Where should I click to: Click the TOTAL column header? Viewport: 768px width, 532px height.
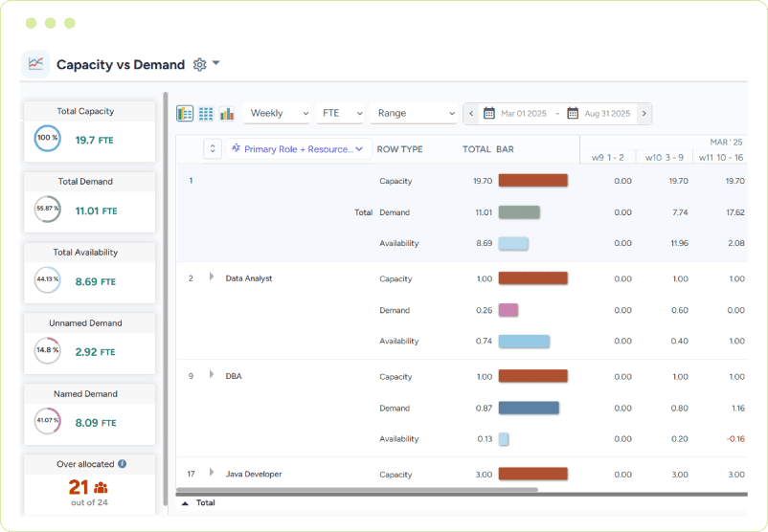[477, 149]
